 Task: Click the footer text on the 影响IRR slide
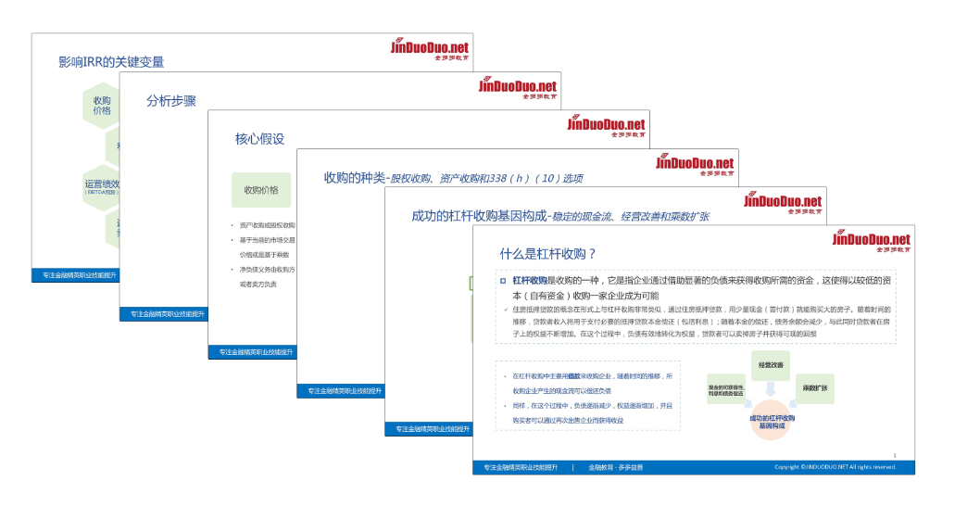(x=80, y=275)
